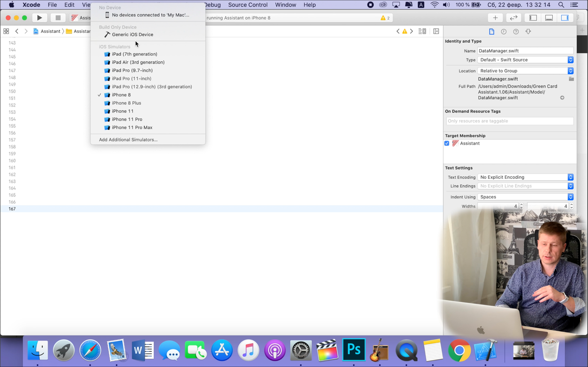The width and height of the screenshot is (588, 367).
Task: Jump to next issue arrow
Action: (x=412, y=31)
